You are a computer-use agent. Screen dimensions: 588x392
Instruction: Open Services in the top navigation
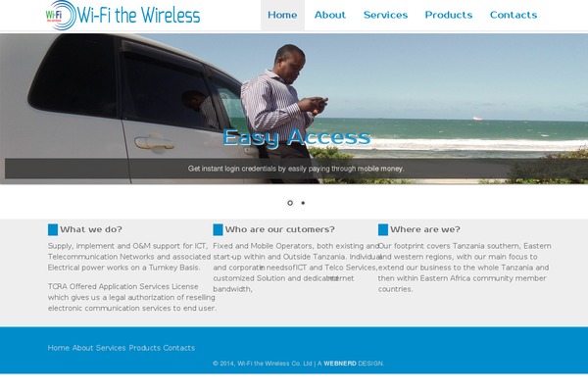(x=385, y=15)
